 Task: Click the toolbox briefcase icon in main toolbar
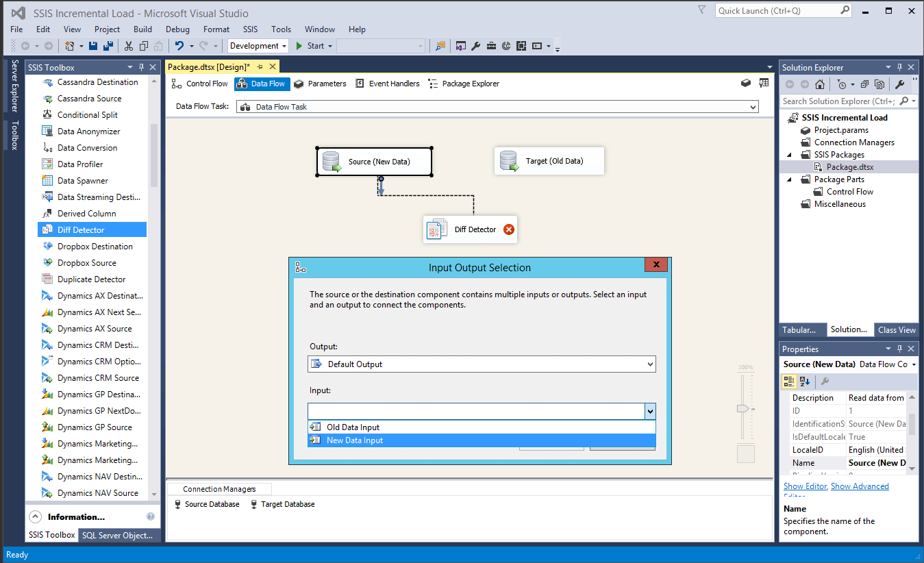click(x=492, y=46)
